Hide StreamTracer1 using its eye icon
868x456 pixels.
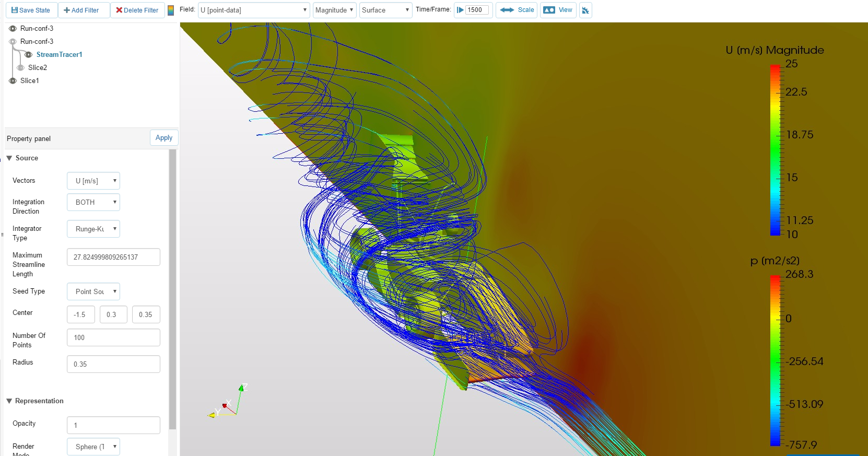click(x=29, y=54)
